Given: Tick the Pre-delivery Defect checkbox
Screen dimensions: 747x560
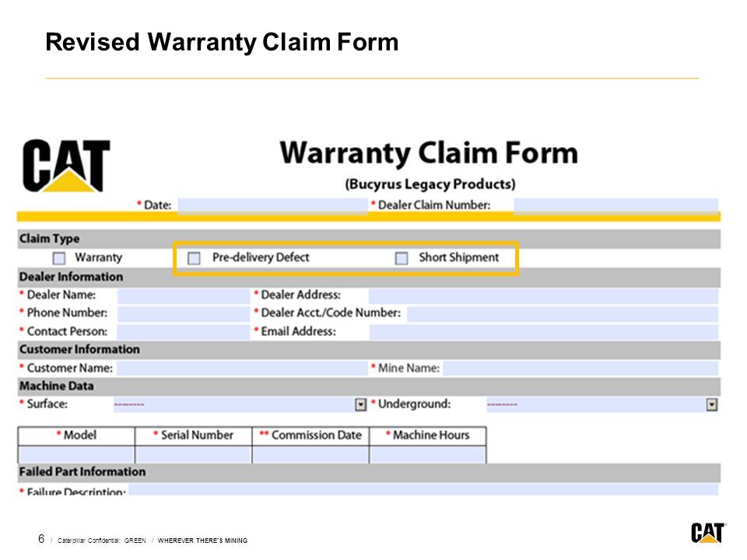Looking at the screenshot, I should 194,258.
